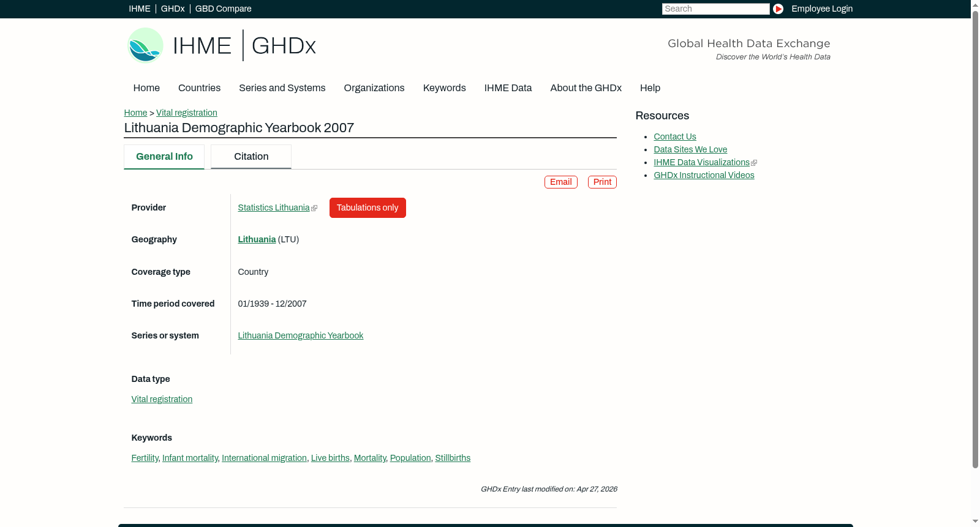This screenshot has height=527, width=980.
Task: Open the Mortality keyword link
Action: [x=370, y=458]
